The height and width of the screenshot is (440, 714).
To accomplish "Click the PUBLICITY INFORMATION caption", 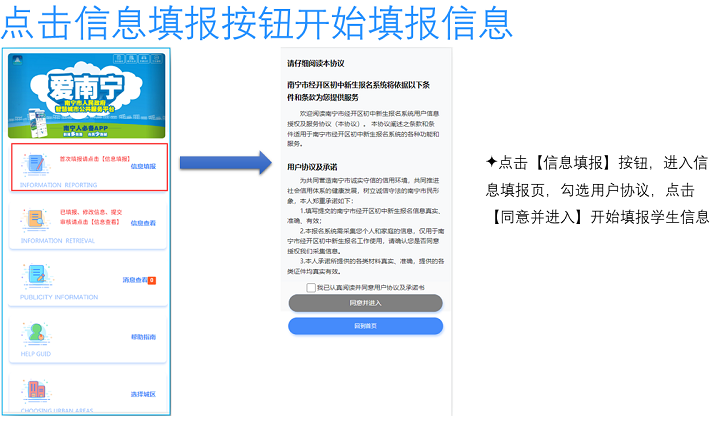I will tap(59, 297).
